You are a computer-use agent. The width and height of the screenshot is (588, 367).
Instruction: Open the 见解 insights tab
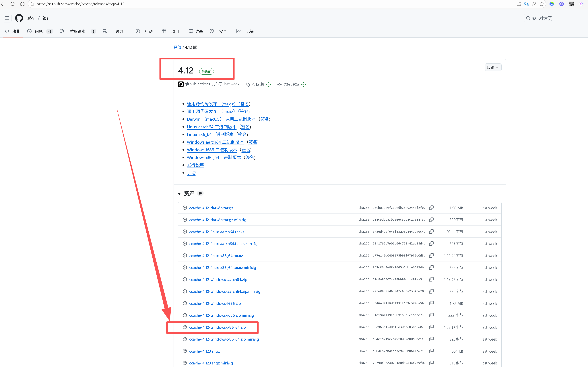(245, 31)
